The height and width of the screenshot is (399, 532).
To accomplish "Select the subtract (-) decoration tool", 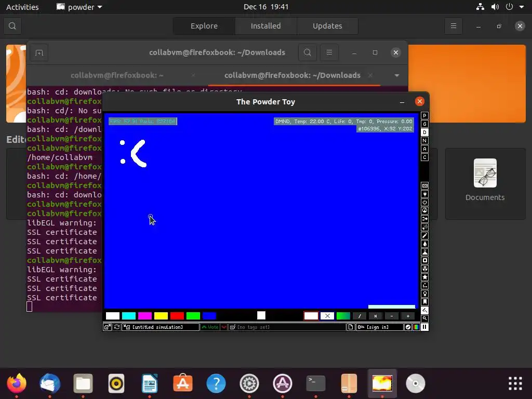I will (x=392, y=316).
